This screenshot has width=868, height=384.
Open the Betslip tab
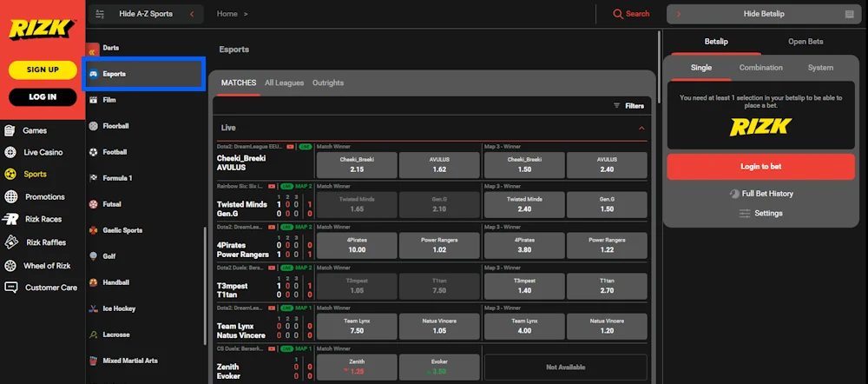pyautogui.click(x=716, y=42)
